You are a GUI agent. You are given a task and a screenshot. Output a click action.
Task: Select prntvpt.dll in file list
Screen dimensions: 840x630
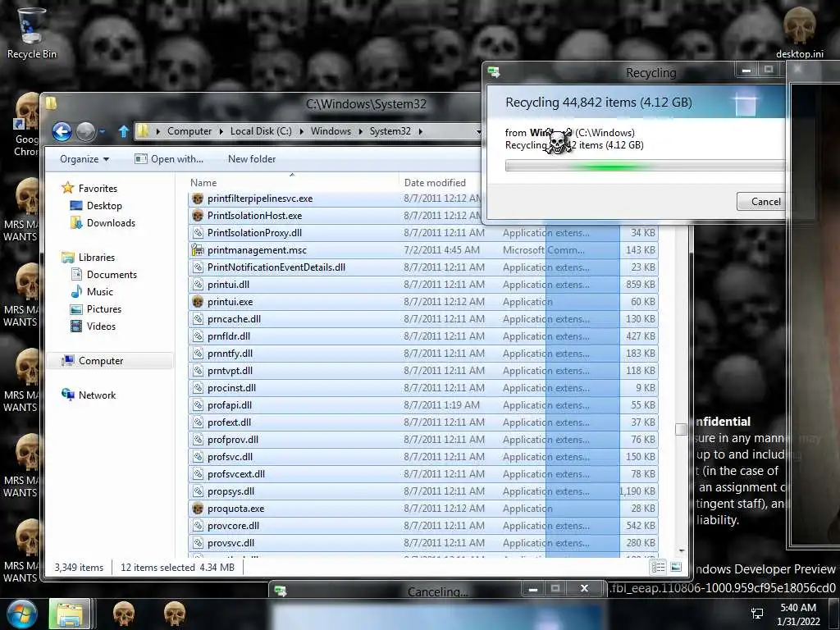pyautogui.click(x=423, y=371)
